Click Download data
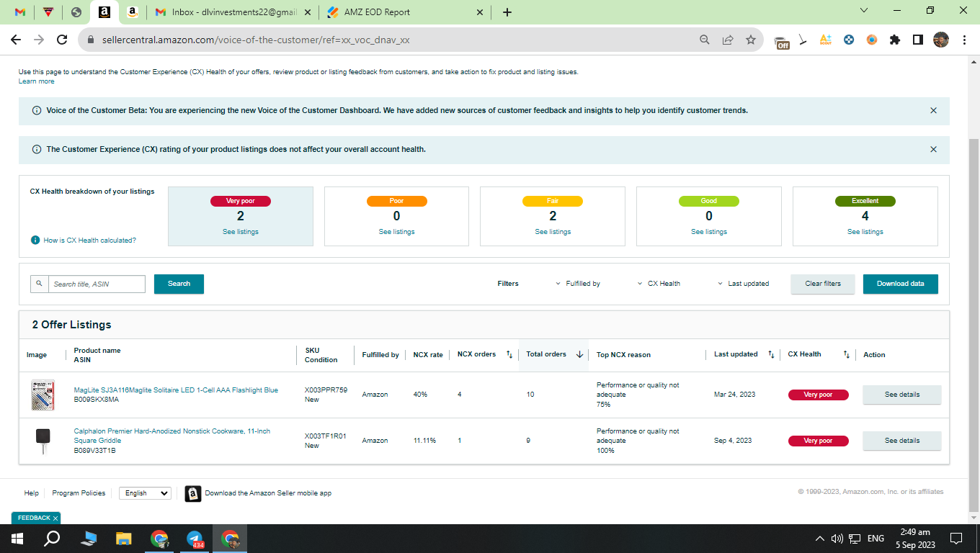 pos(901,284)
